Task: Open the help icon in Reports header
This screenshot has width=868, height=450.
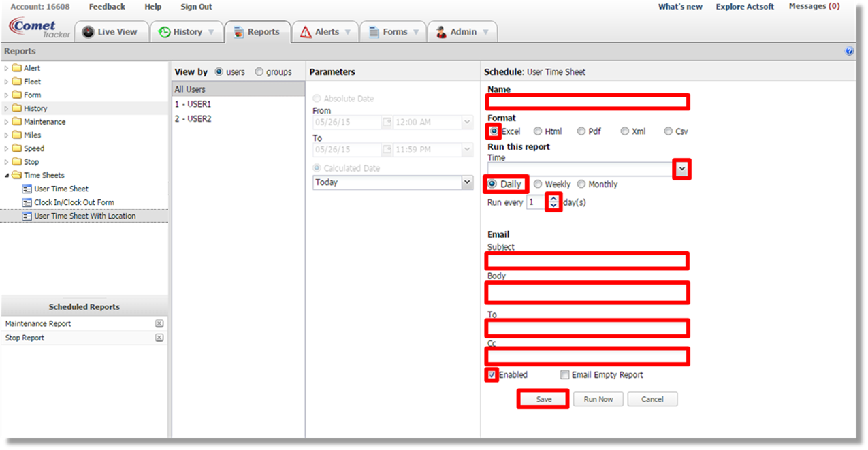Action: point(849,51)
